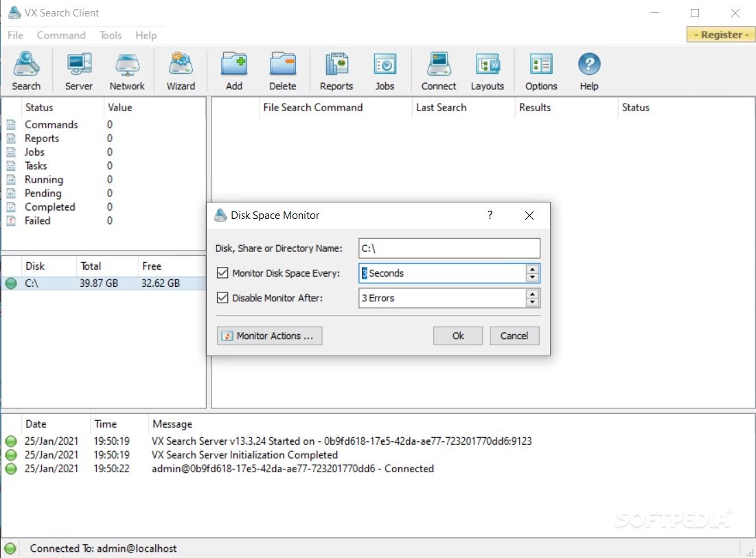Click the Pending status row icon
The width and height of the screenshot is (756, 558).
click(11, 194)
